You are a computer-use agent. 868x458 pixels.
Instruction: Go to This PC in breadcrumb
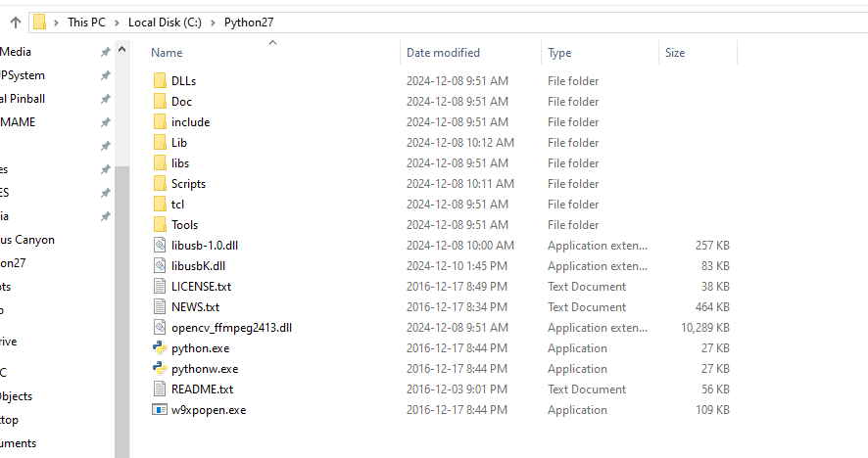click(x=86, y=23)
